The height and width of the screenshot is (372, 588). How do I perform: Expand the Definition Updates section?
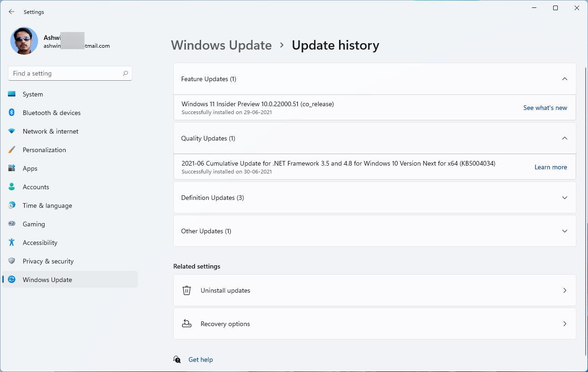pyautogui.click(x=374, y=198)
